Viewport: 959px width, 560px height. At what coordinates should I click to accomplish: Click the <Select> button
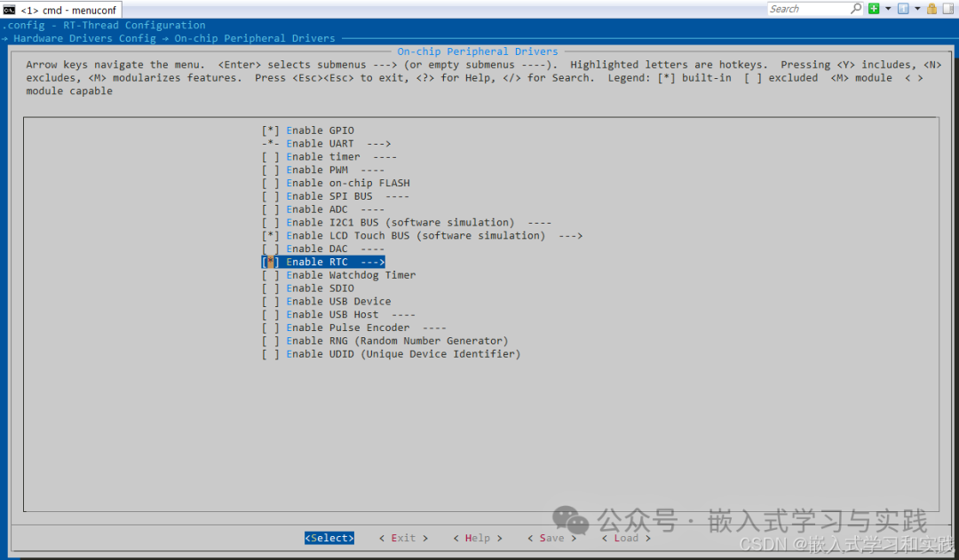tap(329, 538)
